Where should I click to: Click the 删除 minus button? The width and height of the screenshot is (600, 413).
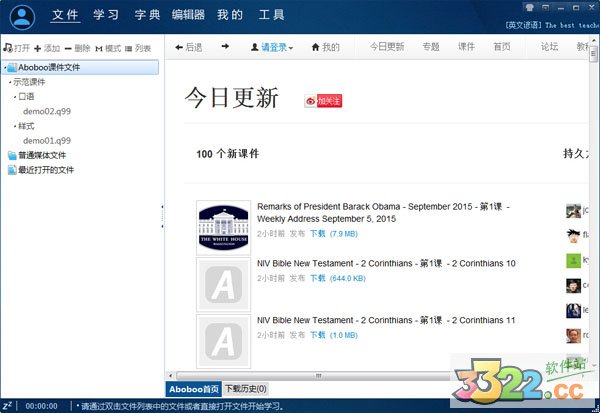[78, 48]
